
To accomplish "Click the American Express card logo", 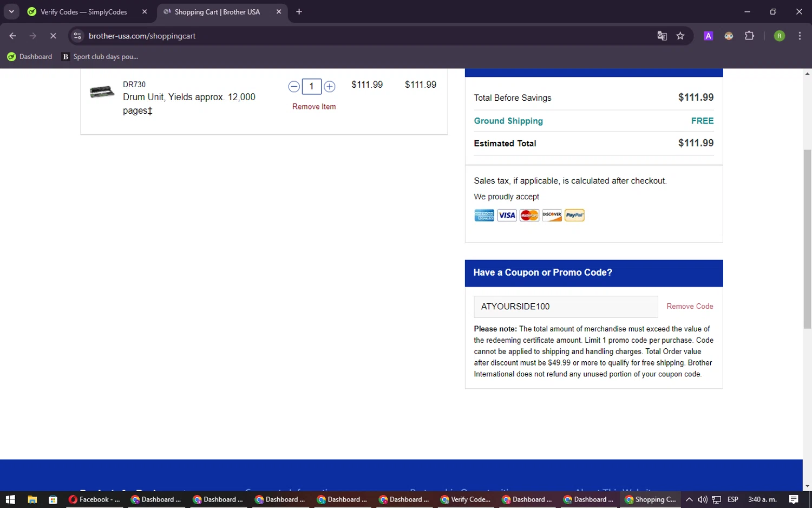I will click(x=484, y=216).
